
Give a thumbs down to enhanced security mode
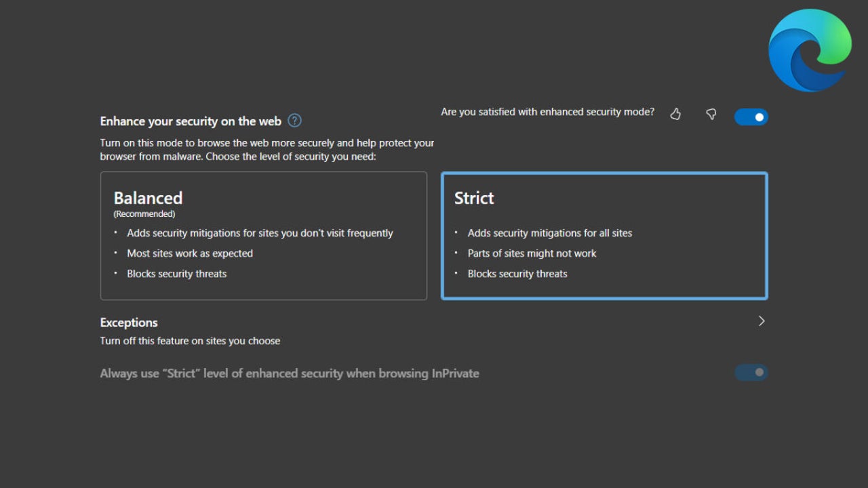[711, 115]
